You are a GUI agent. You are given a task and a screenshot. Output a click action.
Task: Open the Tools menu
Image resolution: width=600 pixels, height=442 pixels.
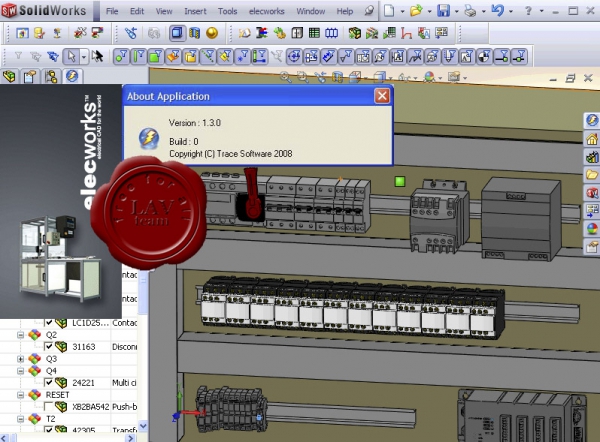click(227, 11)
